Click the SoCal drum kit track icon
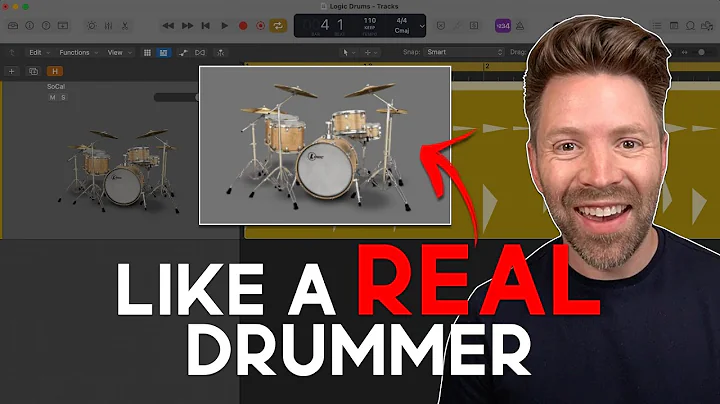The width and height of the screenshot is (720, 404). coord(120,171)
